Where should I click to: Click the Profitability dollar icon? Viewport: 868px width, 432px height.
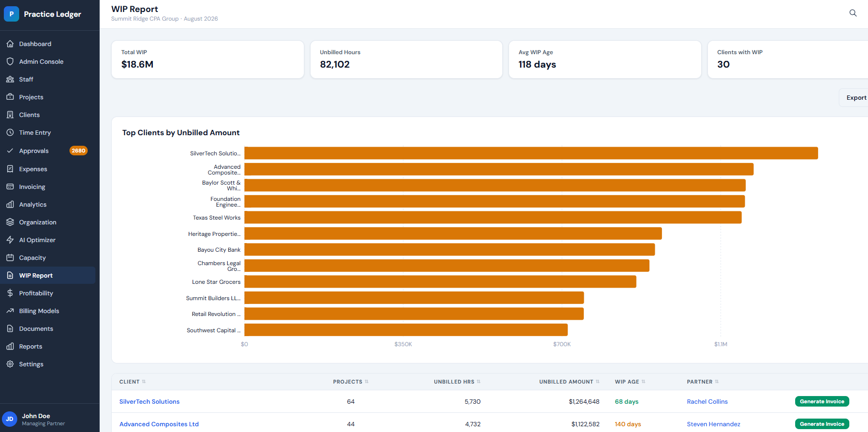[x=10, y=293]
